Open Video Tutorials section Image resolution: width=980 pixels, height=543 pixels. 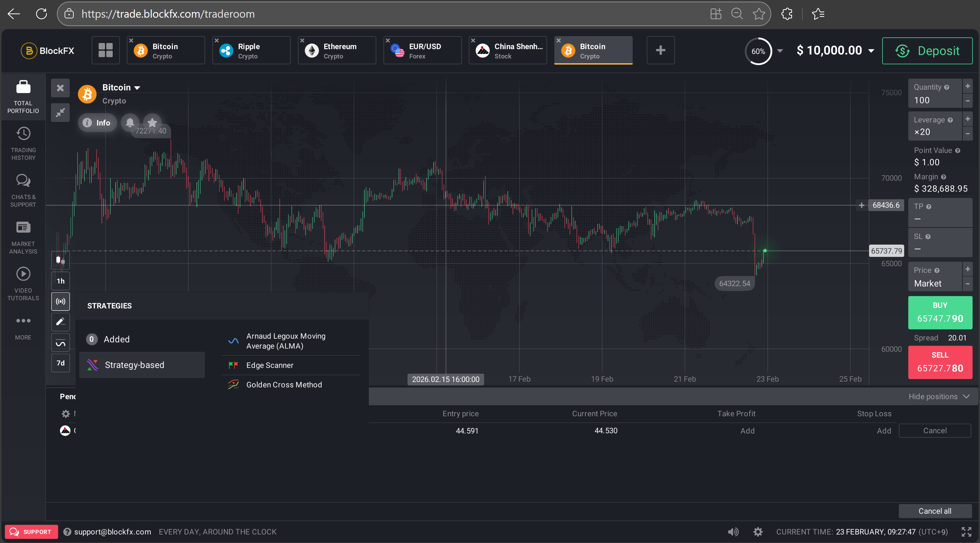click(x=23, y=284)
